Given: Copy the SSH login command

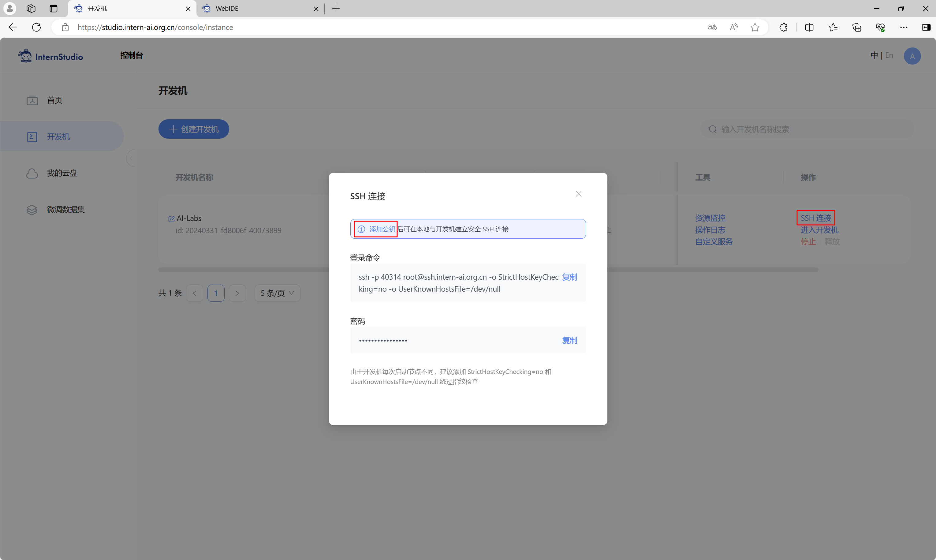Looking at the screenshot, I should tap(569, 277).
